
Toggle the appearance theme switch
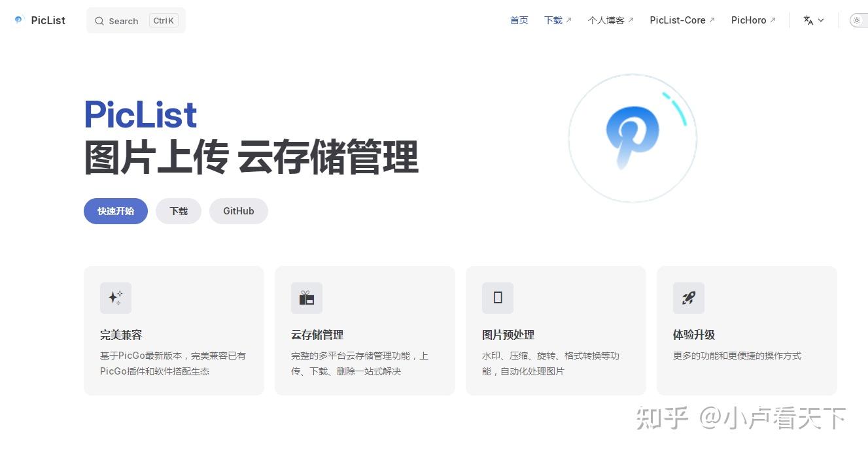click(857, 20)
